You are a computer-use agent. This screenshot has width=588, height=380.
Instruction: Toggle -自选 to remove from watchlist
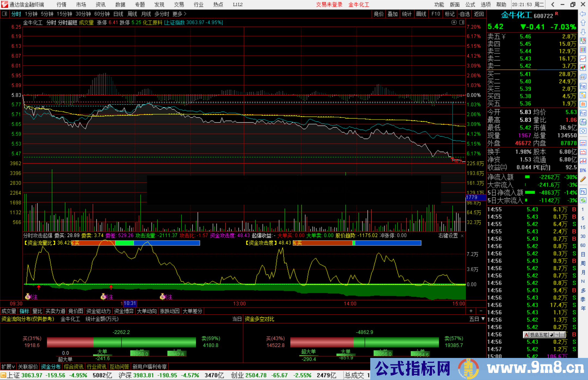[x=464, y=14]
